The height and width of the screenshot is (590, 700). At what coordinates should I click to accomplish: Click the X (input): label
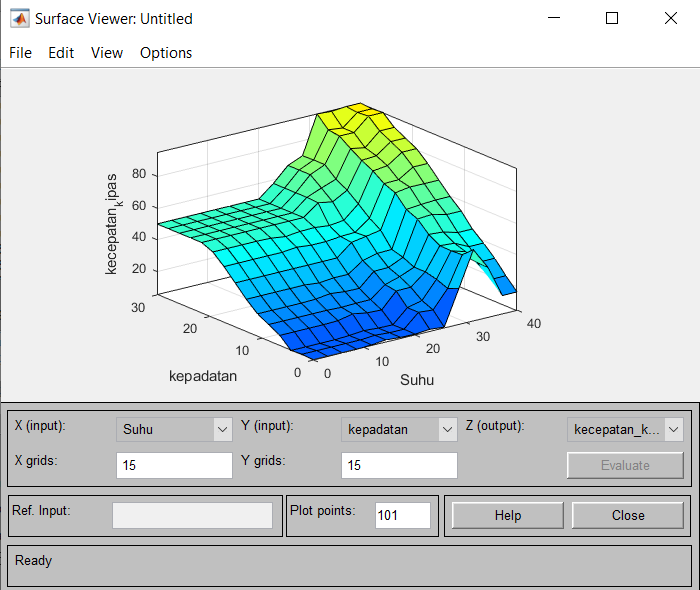pos(40,425)
